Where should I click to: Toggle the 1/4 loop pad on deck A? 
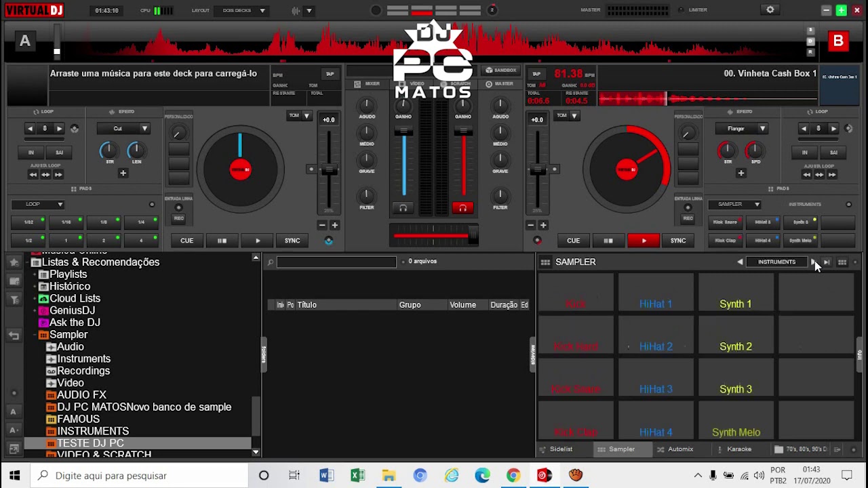[141, 222]
